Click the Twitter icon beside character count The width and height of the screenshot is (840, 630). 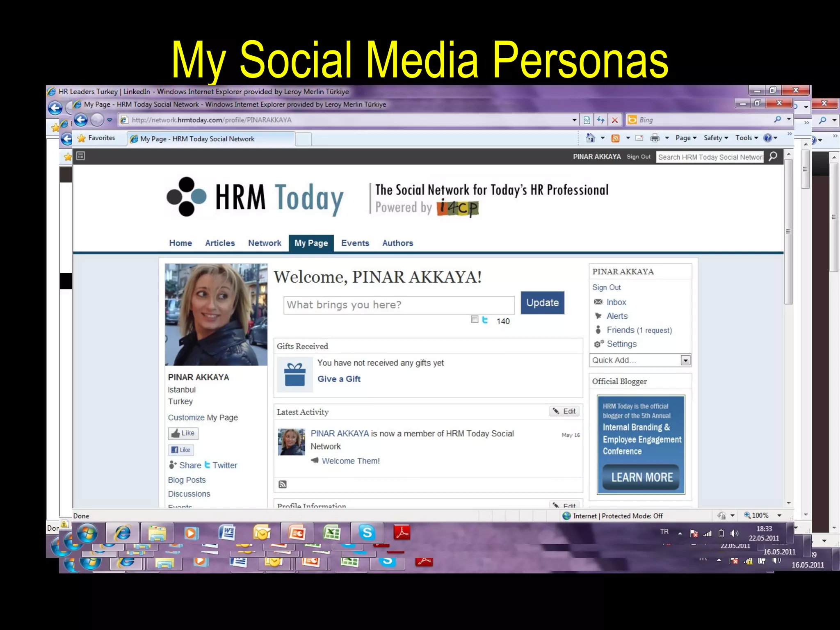pos(485,320)
